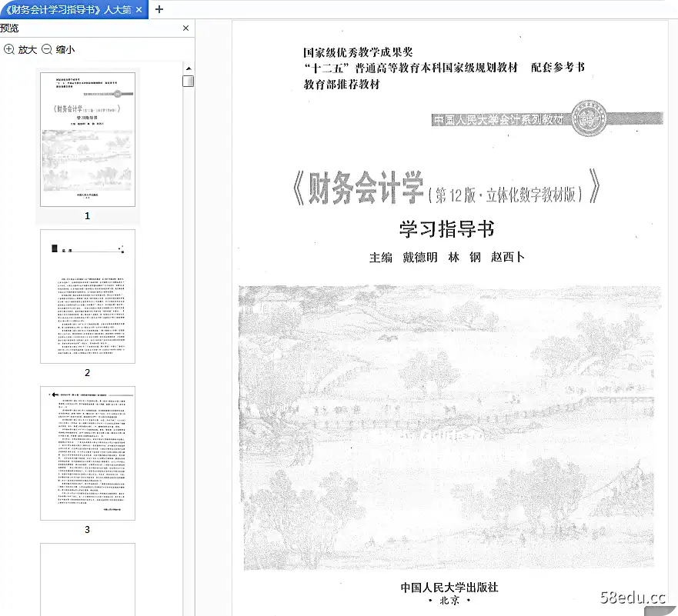
Task: Open a new tab with plus button
Action: tap(159, 9)
